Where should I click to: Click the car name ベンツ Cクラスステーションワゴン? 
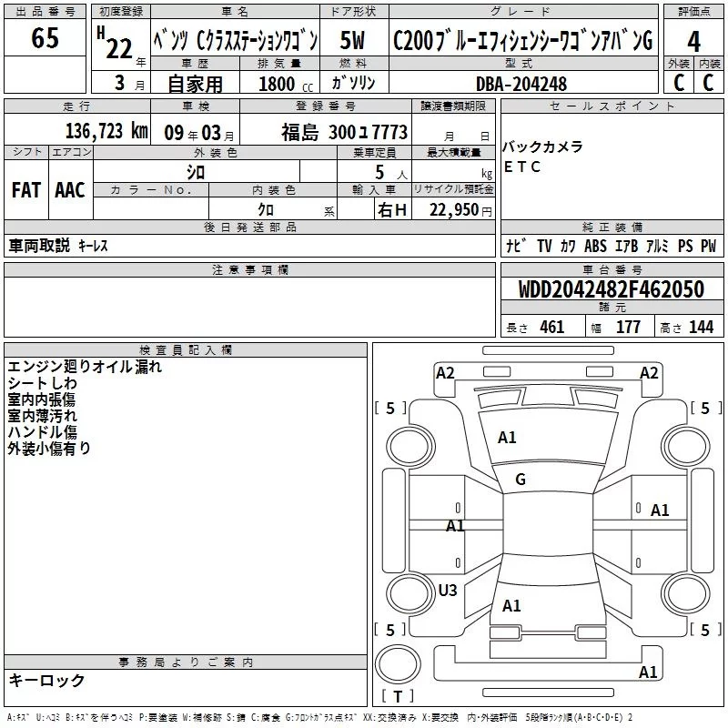[x=235, y=41]
